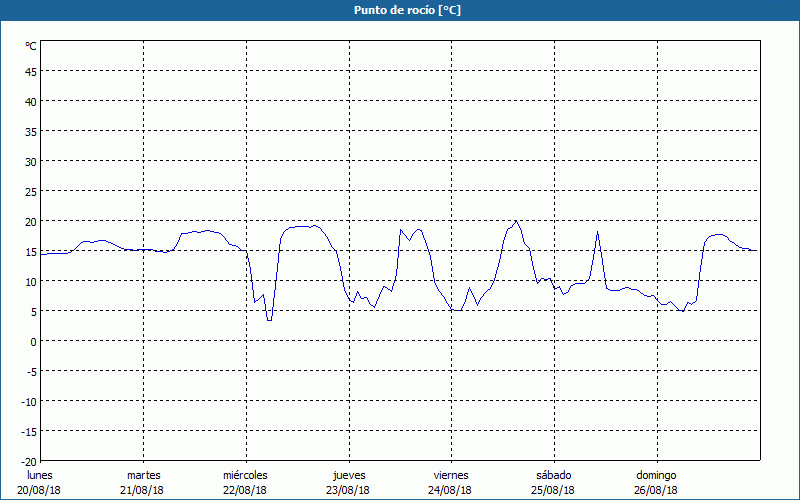The image size is (800, 500).
Task: Select the -20 label on the y-axis
Action: coord(29,461)
